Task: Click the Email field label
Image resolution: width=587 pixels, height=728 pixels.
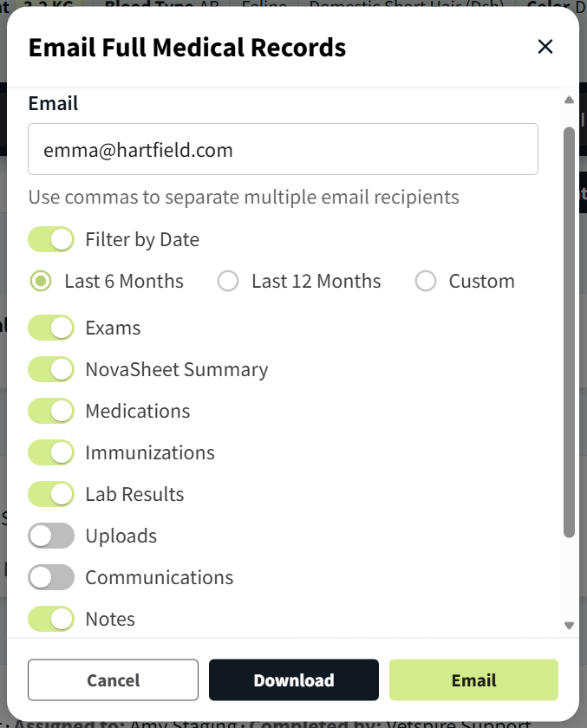Action: [x=53, y=103]
